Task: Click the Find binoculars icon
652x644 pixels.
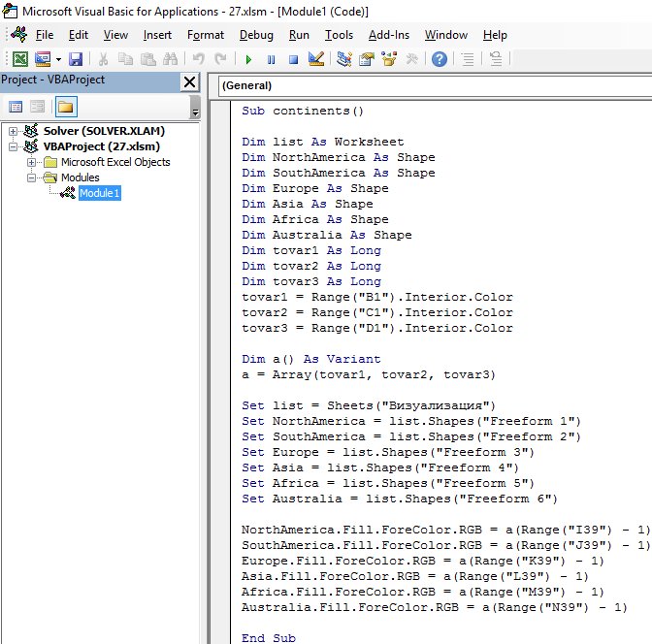Action: 172,59
